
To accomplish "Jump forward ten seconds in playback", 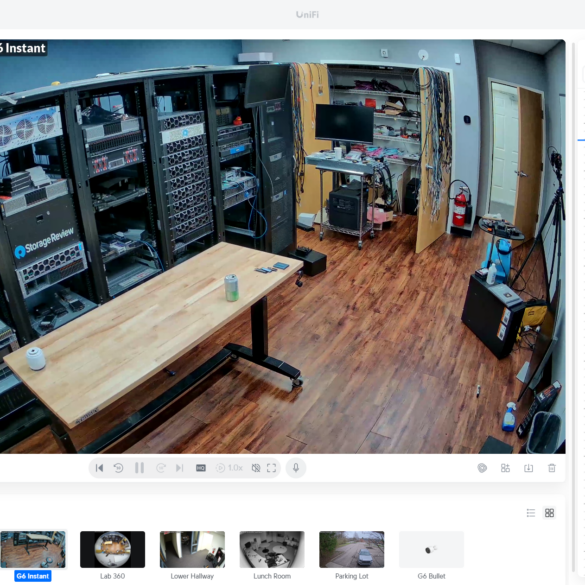I will click(x=161, y=468).
